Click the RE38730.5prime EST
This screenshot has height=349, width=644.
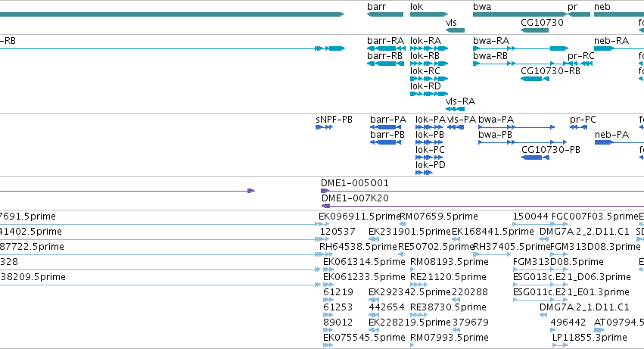tap(419, 315)
